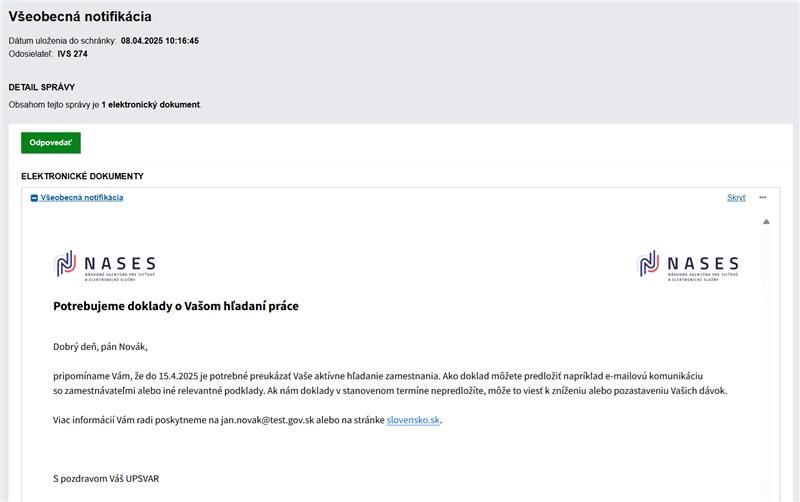Click the bold text 1 elektronický dokument
Screen dimensions: 800x502
click(150, 104)
